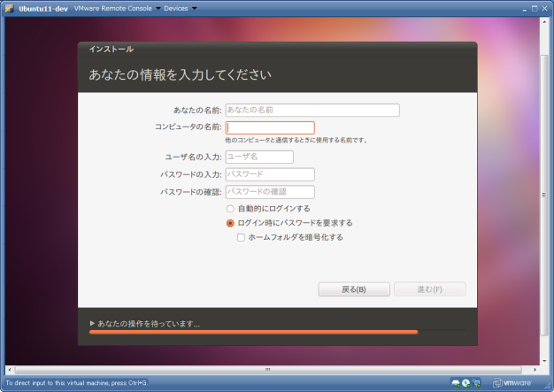Minimize the VMware Remote Console window
Viewport: 554px width, 392px height.
(524, 9)
